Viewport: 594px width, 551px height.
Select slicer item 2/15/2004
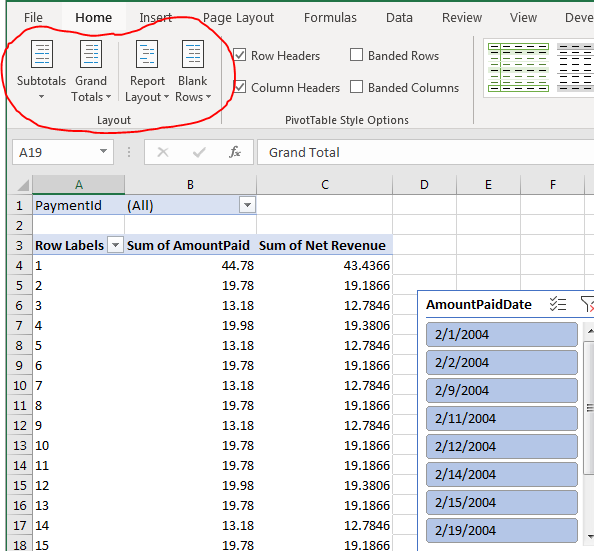[x=502, y=502]
